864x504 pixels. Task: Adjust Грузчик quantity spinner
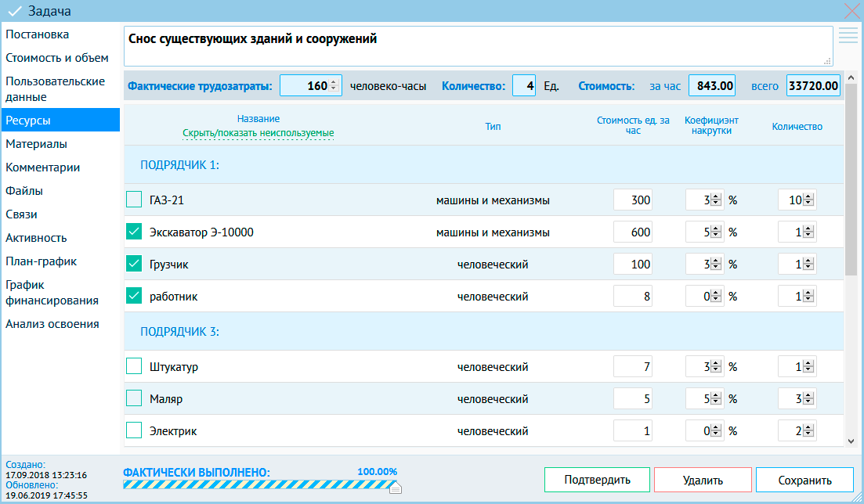[x=808, y=265]
